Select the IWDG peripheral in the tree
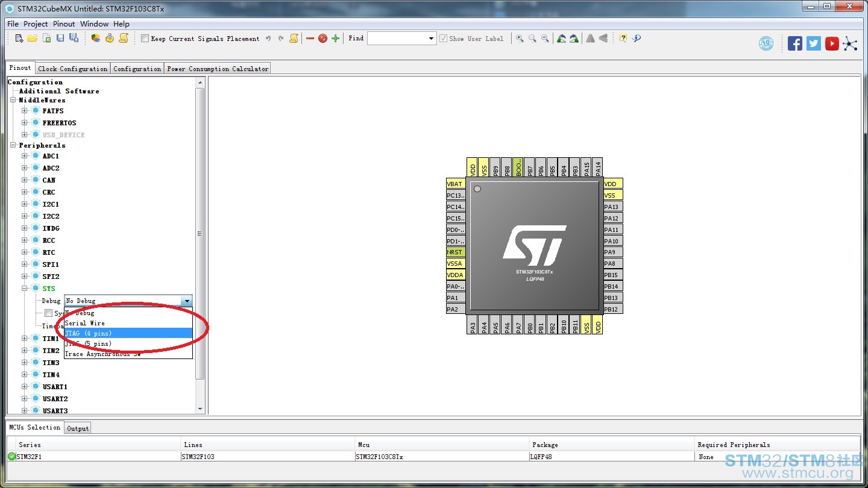Viewport: 868px width, 488px height. (51, 228)
